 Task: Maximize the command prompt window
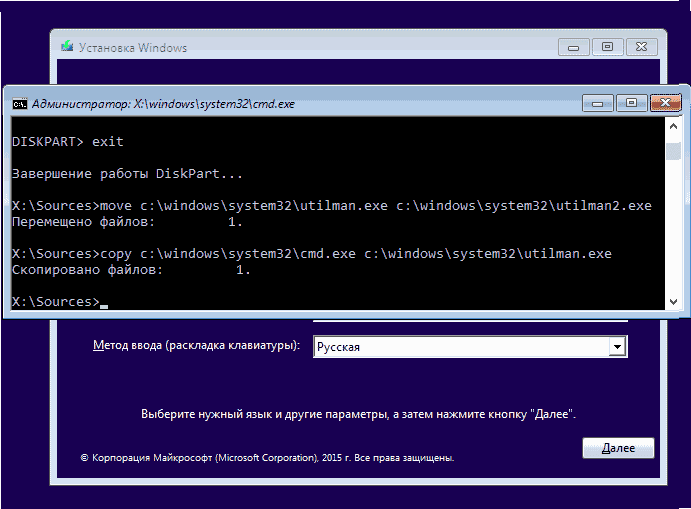coord(631,102)
